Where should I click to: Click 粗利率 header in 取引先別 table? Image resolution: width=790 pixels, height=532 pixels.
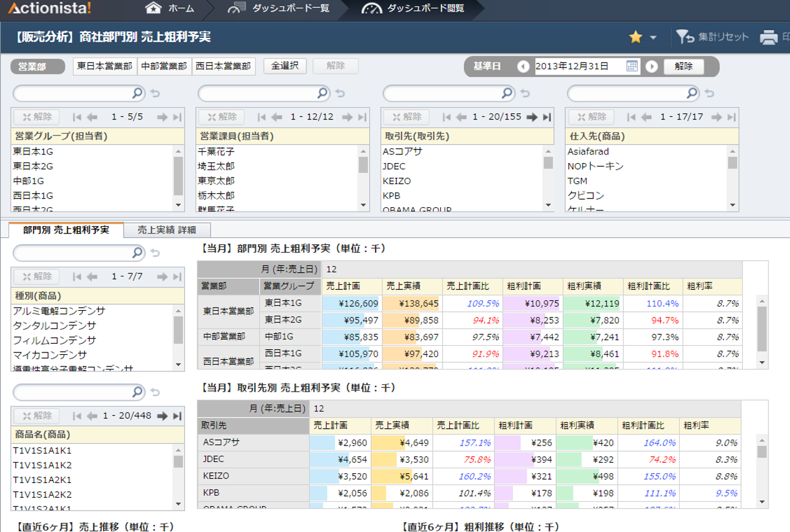710,425
